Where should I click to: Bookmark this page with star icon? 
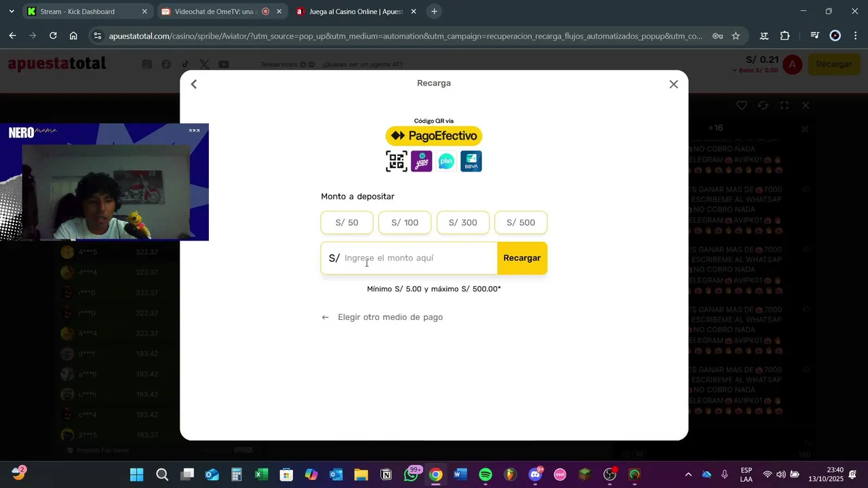736,36
